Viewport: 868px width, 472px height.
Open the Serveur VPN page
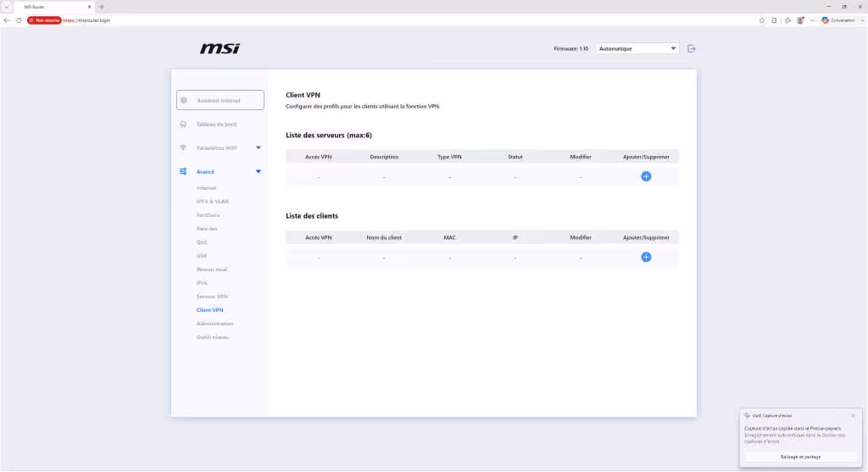[212, 297]
